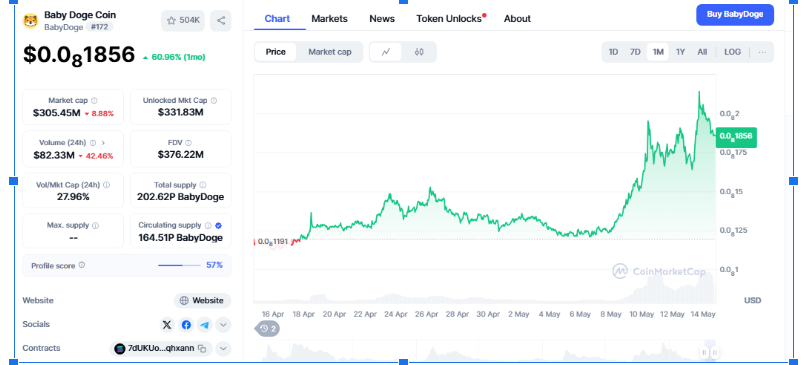This screenshot has height=365, width=807.
Task: Click the Solana contract chain icon
Action: [120, 349]
